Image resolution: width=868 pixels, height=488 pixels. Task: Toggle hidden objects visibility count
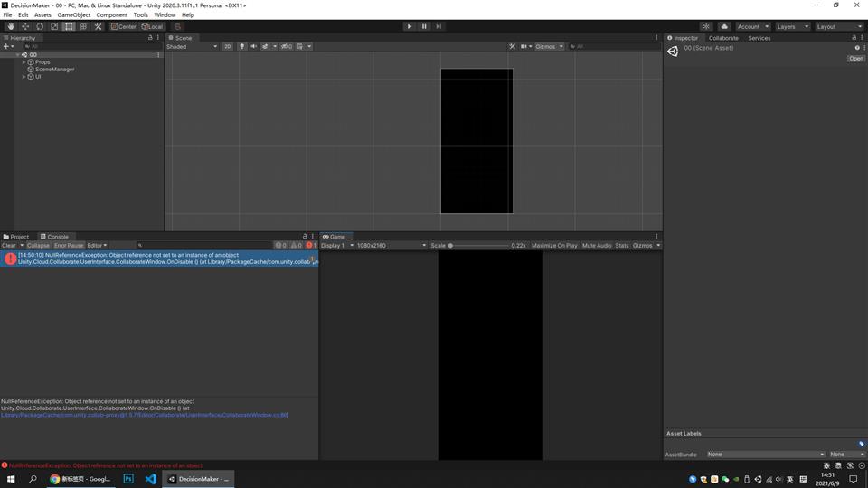[x=287, y=46]
